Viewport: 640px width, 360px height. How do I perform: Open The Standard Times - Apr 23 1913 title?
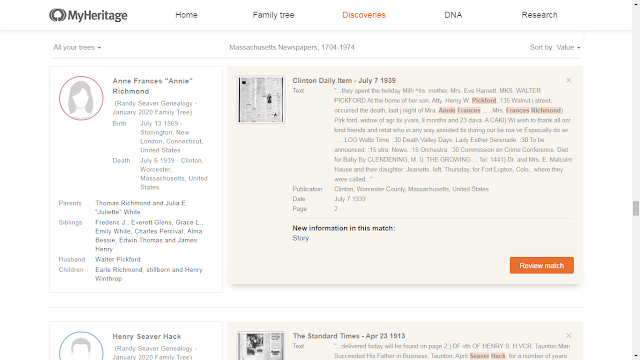[349, 336]
